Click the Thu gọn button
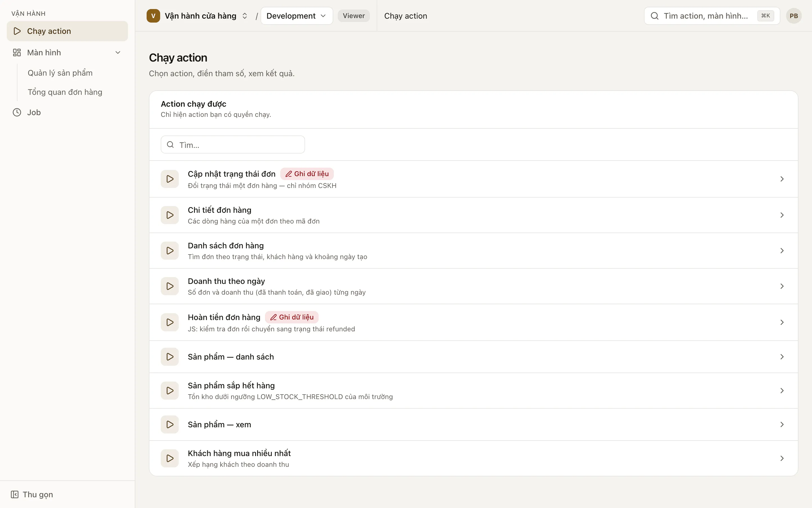 [x=32, y=494]
